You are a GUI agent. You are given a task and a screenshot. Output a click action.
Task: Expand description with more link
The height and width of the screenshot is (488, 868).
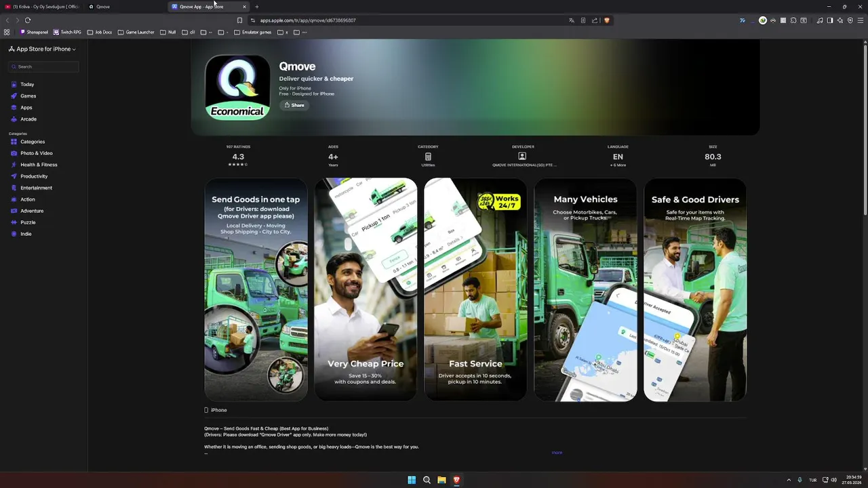[557, 453]
